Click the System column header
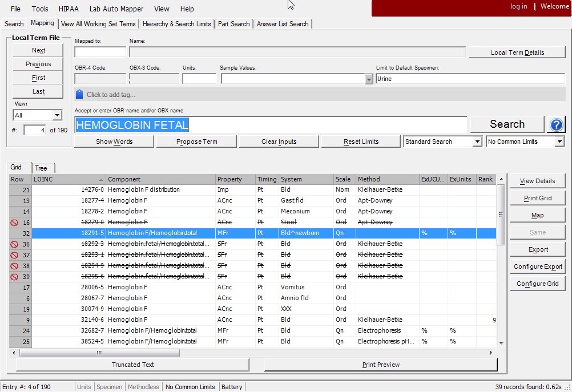Screen dimensions: 572x392 pyautogui.click(x=306, y=179)
